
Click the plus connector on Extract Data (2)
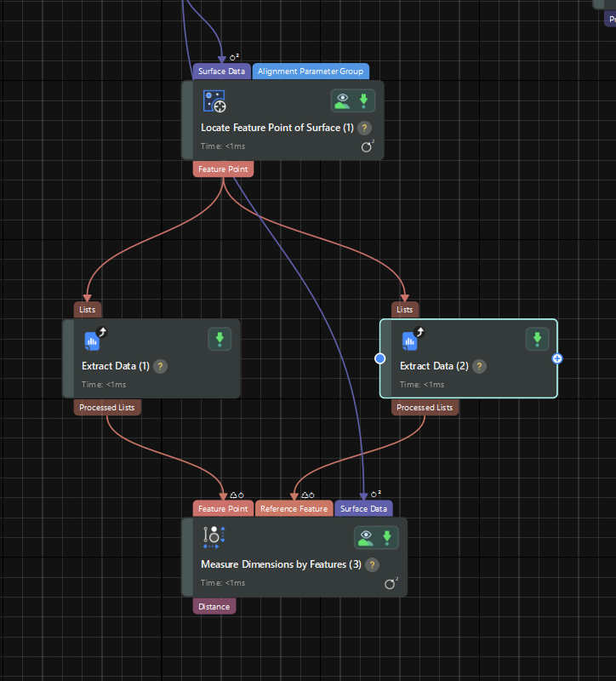click(x=557, y=358)
